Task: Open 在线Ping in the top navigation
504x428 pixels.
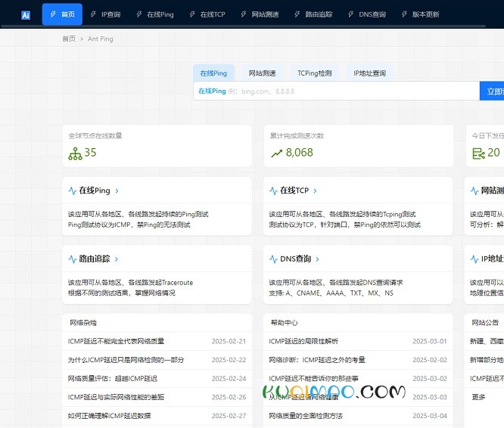Action: [160, 14]
